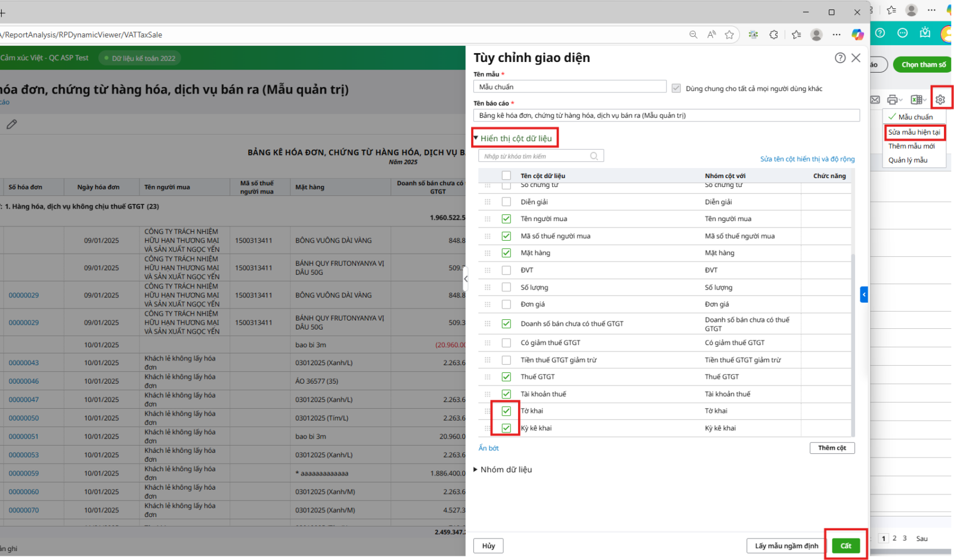The width and height of the screenshot is (954, 560).
Task: Enable the Số lượng column checkbox
Action: 506,287
